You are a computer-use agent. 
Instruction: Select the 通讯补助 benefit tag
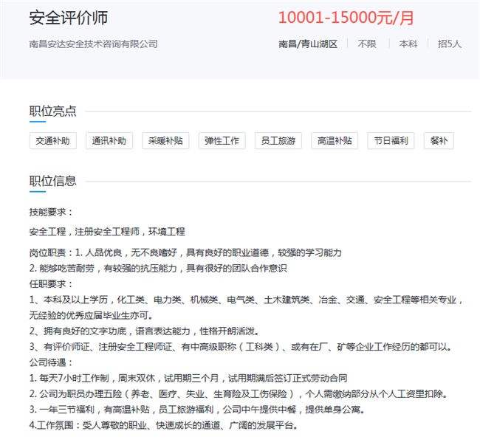click(x=110, y=140)
